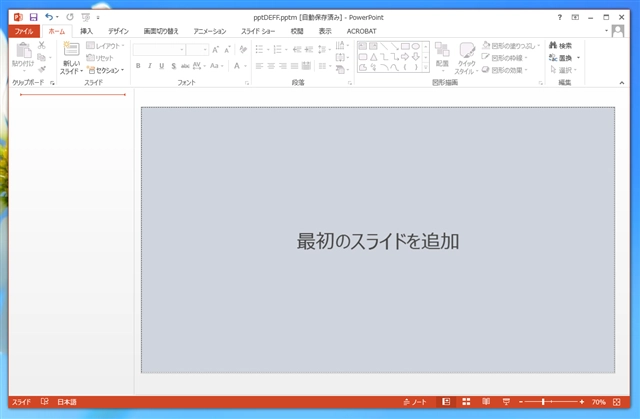Toggle Align Left paragraph
The width and height of the screenshot is (640, 419).
click(x=259, y=66)
